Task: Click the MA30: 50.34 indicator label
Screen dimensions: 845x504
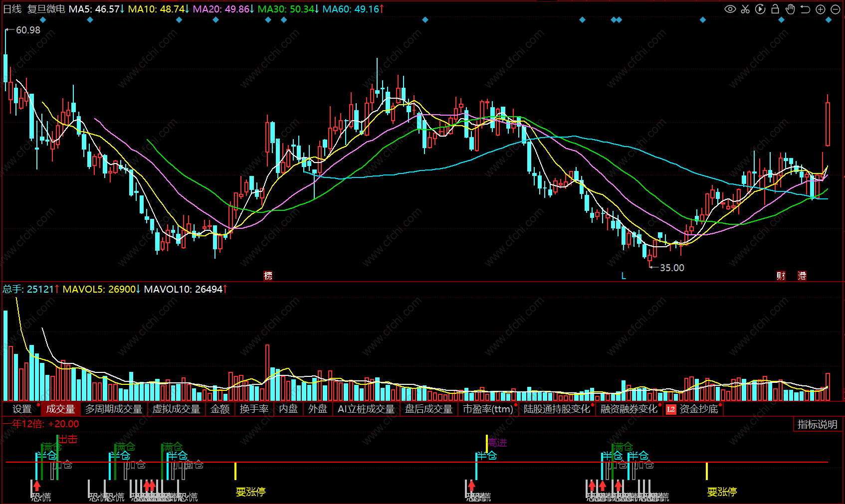Action: (x=289, y=9)
